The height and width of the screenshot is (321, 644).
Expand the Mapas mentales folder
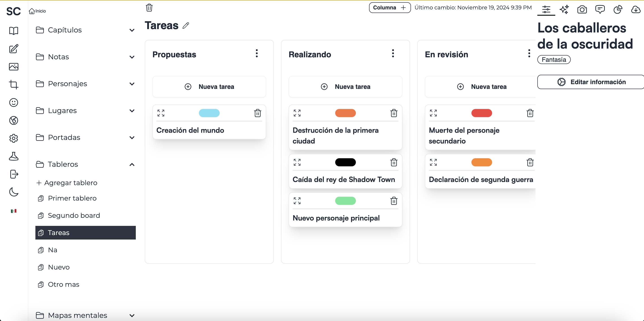click(x=86, y=315)
